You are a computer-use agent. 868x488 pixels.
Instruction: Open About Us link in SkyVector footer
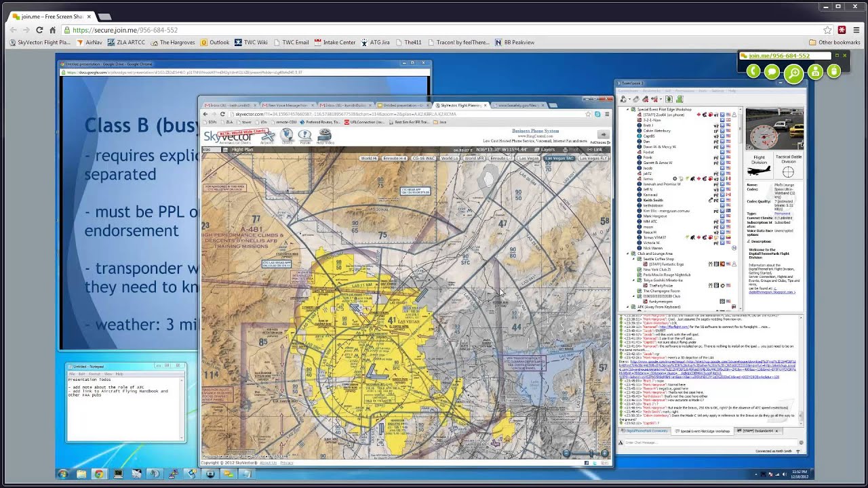pyautogui.click(x=269, y=463)
